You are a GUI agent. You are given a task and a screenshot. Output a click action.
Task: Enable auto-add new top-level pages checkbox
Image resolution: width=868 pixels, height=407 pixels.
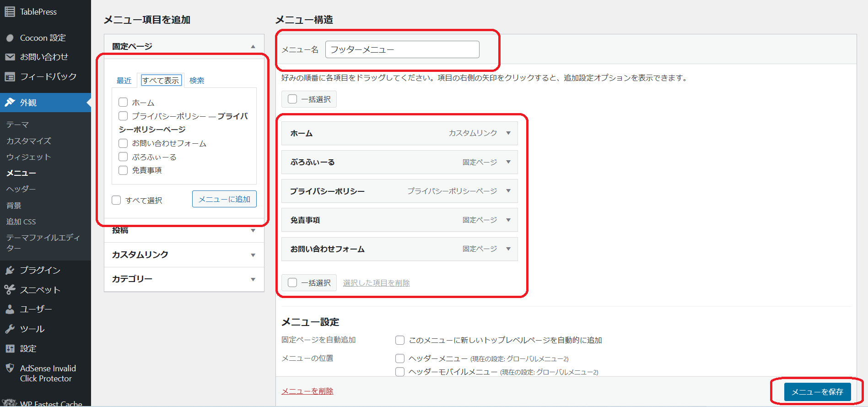pos(400,340)
